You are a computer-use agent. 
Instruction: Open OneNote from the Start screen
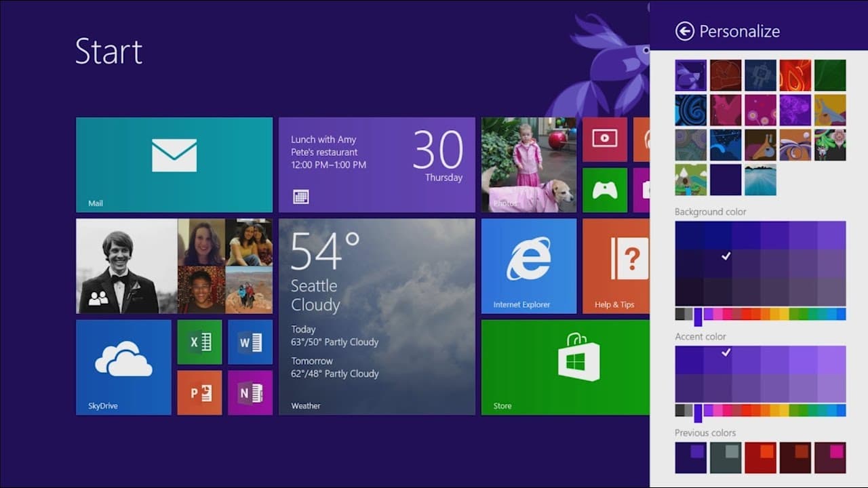pos(250,392)
